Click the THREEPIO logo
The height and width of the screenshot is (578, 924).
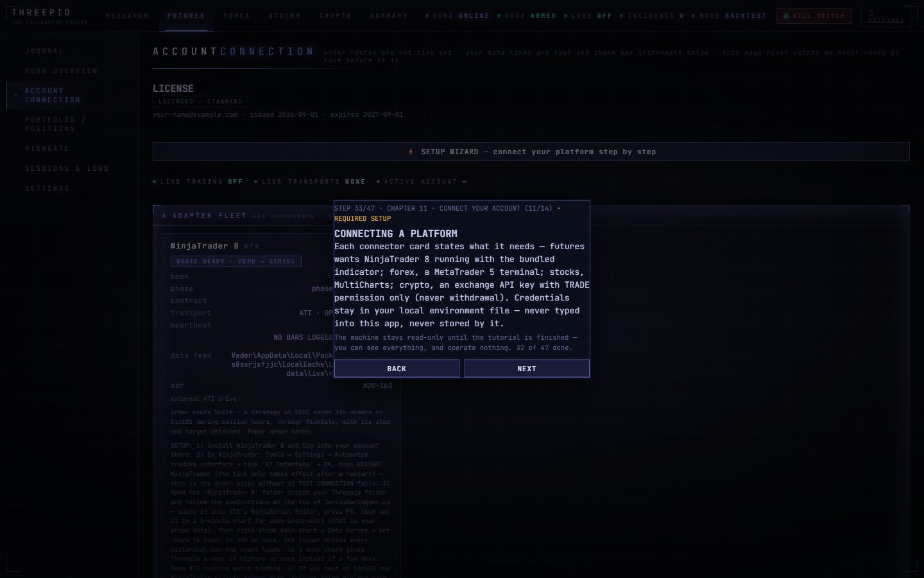point(42,13)
